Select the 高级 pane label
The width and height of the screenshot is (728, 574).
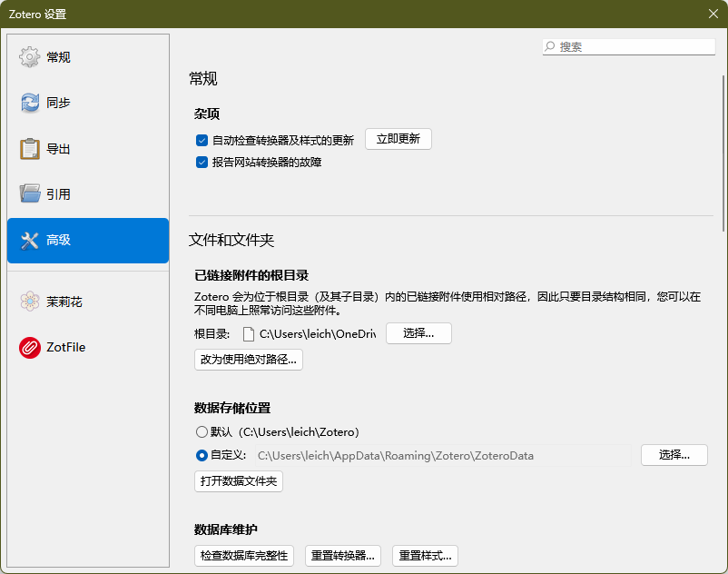point(58,240)
